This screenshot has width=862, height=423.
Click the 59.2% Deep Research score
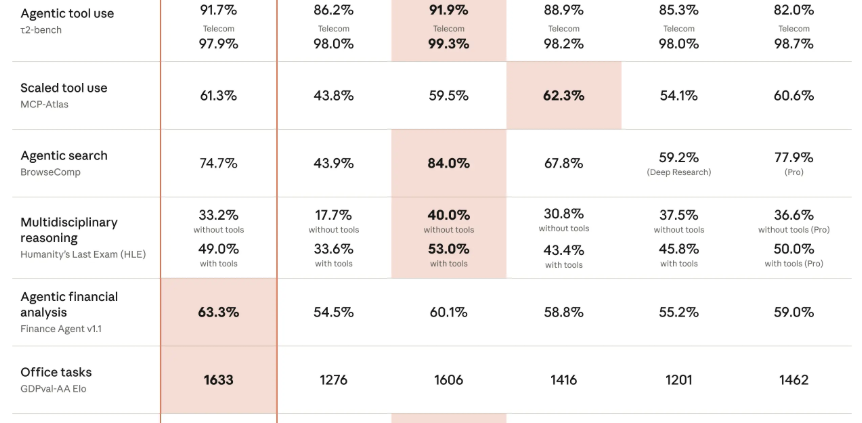pos(679,158)
